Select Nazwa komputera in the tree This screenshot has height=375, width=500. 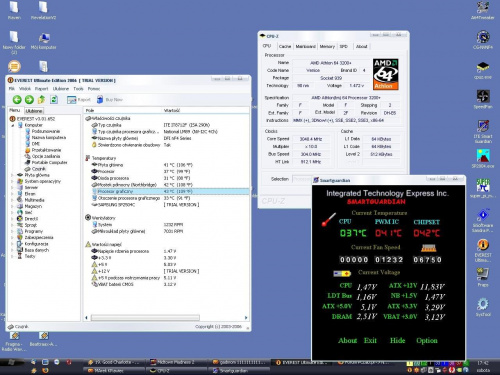pos(49,137)
